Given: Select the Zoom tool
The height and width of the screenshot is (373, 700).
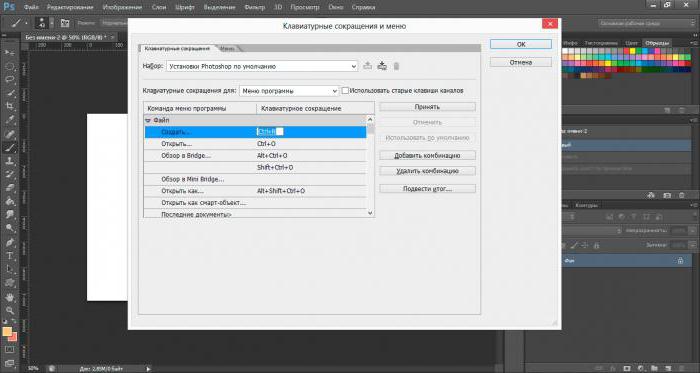Looking at the screenshot, I should click(9, 311).
